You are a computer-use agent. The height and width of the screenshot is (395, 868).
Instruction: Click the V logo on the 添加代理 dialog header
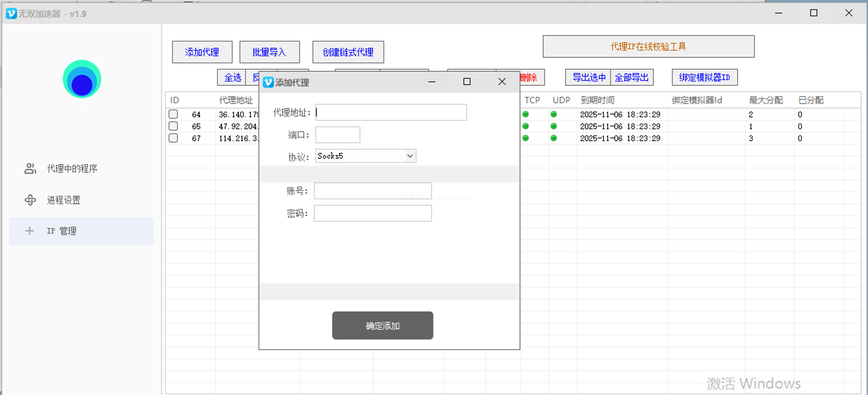tap(268, 82)
